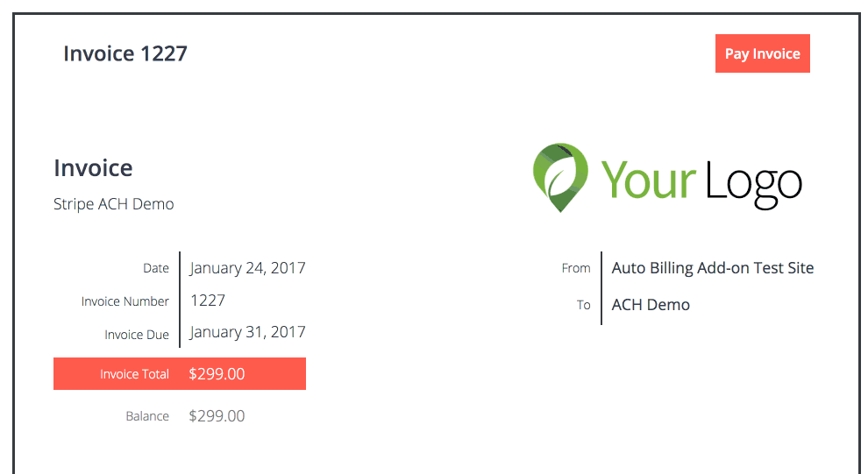Select the 'Invoice 1227' page title
868x474 pixels.
125,53
